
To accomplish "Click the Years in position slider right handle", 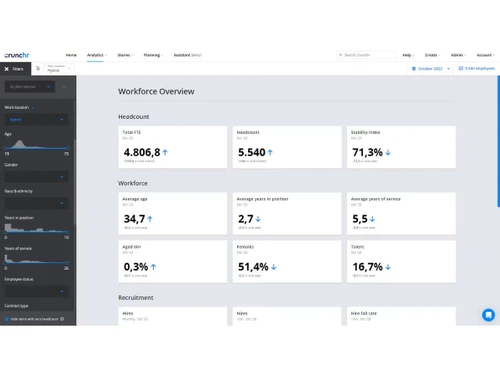I will 68,232.
